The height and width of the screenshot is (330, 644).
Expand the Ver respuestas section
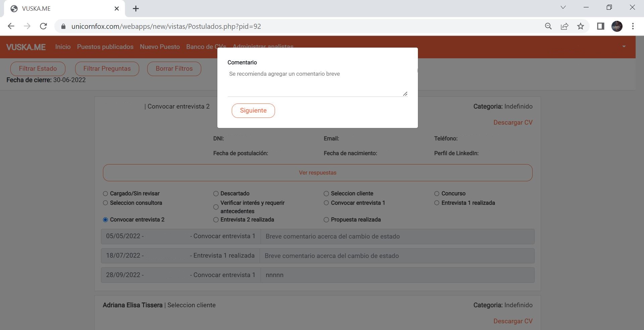[317, 173]
